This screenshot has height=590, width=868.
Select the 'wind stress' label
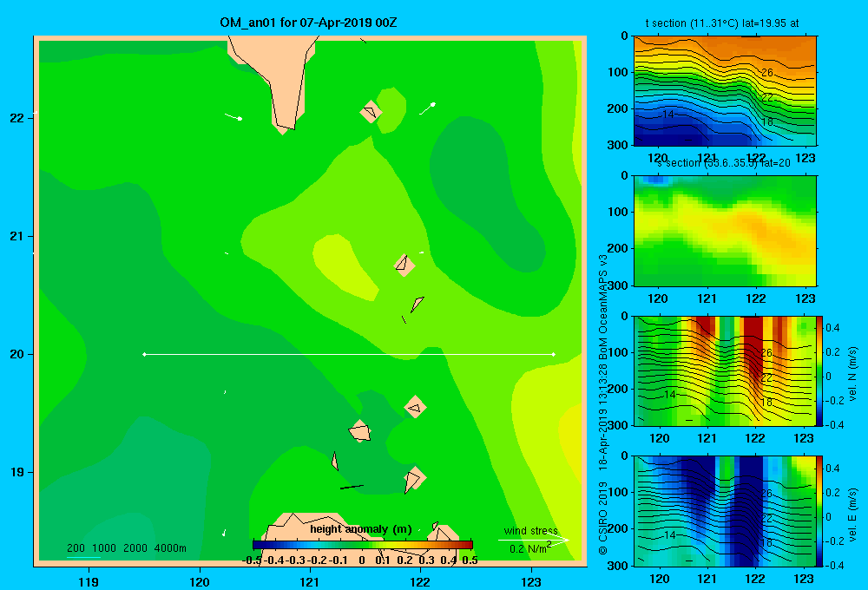click(x=530, y=530)
